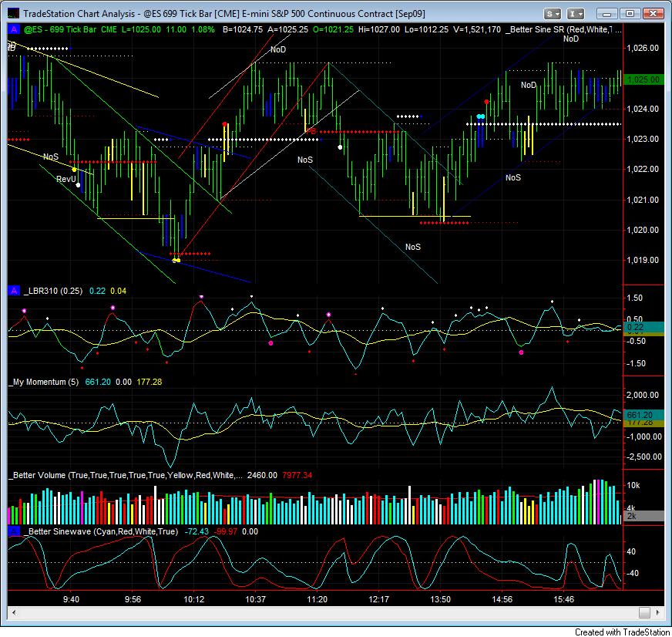Click the green 1,025.00 current price marker
Screen dimensions: 672x637
(x=643, y=79)
